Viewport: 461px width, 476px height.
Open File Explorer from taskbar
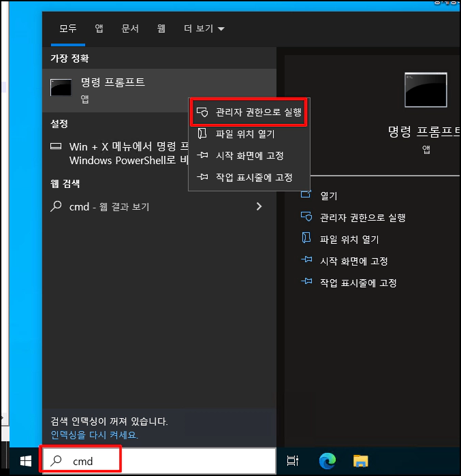(x=360, y=461)
